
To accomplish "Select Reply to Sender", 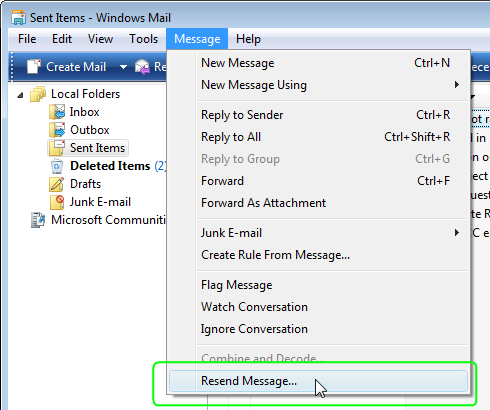I will click(318, 115).
